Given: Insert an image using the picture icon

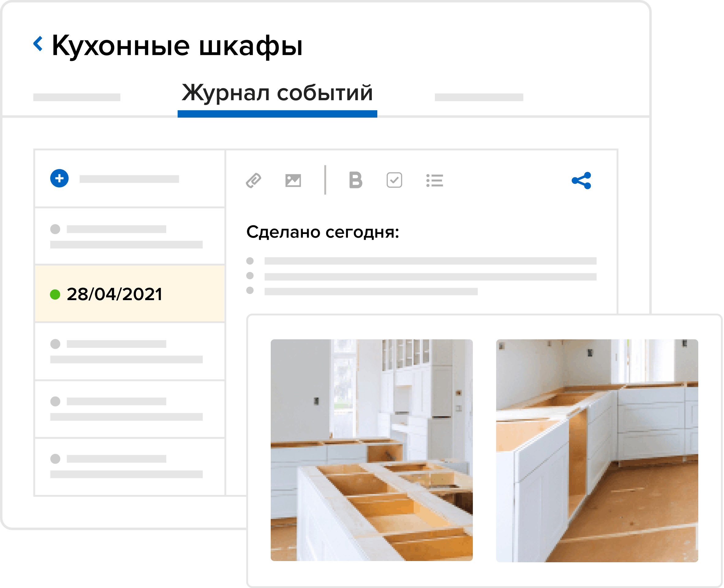Looking at the screenshot, I should (293, 180).
